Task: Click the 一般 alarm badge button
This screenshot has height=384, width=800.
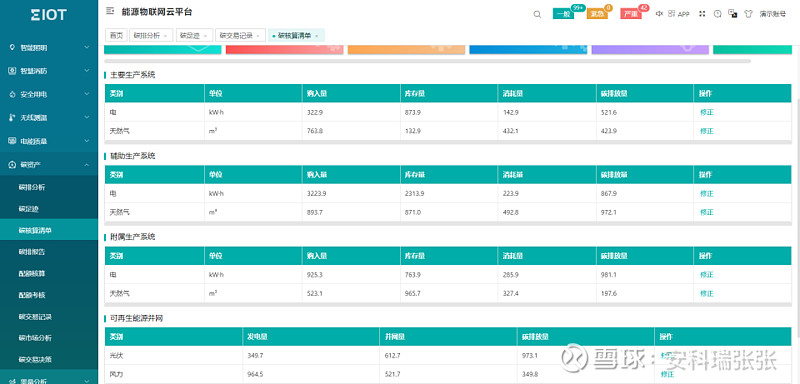Action: [x=563, y=14]
